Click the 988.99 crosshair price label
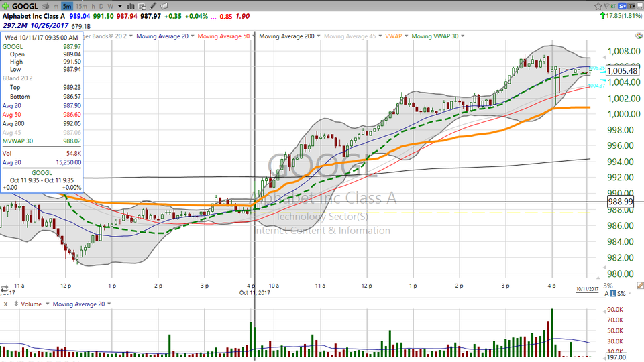Screen dimensions: 644x362 pos(620,202)
